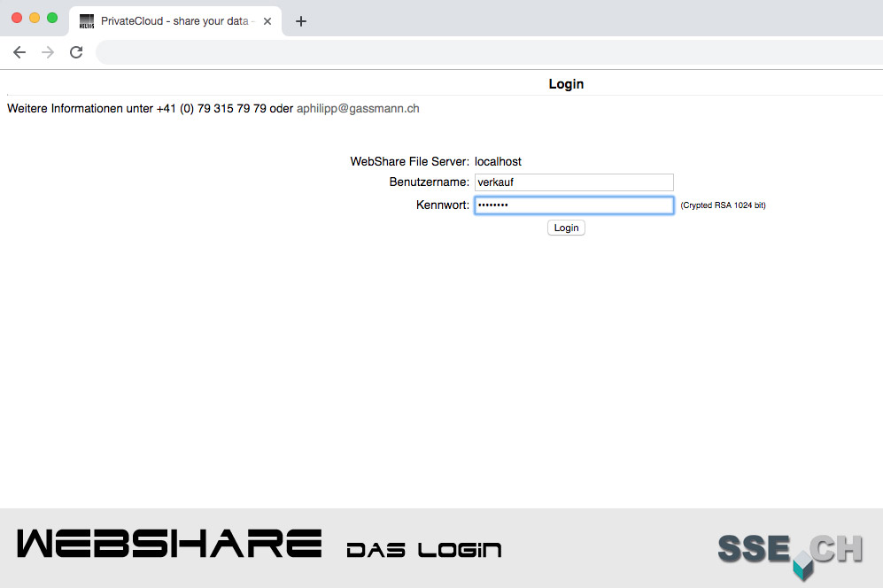Focus the browser address bar
Viewport: 883px width, 588px height.
pos(489,52)
